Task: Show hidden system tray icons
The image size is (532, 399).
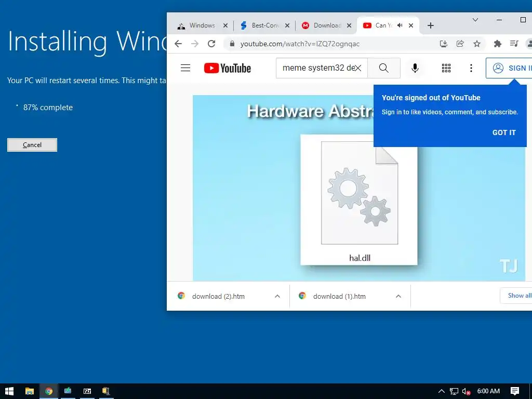Action: tap(442, 391)
